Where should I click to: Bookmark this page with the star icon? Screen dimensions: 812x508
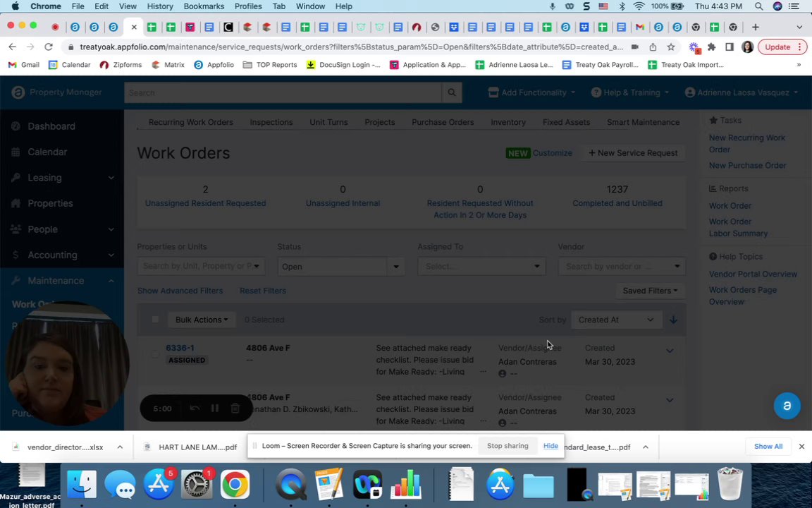[671, 47]
